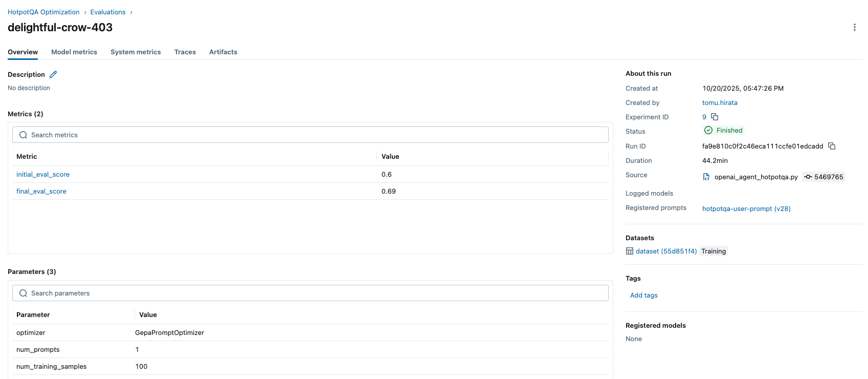This screenshot has height=379, width=868.
Task: Open the initial_eval_score metric link
Action: 43,174
